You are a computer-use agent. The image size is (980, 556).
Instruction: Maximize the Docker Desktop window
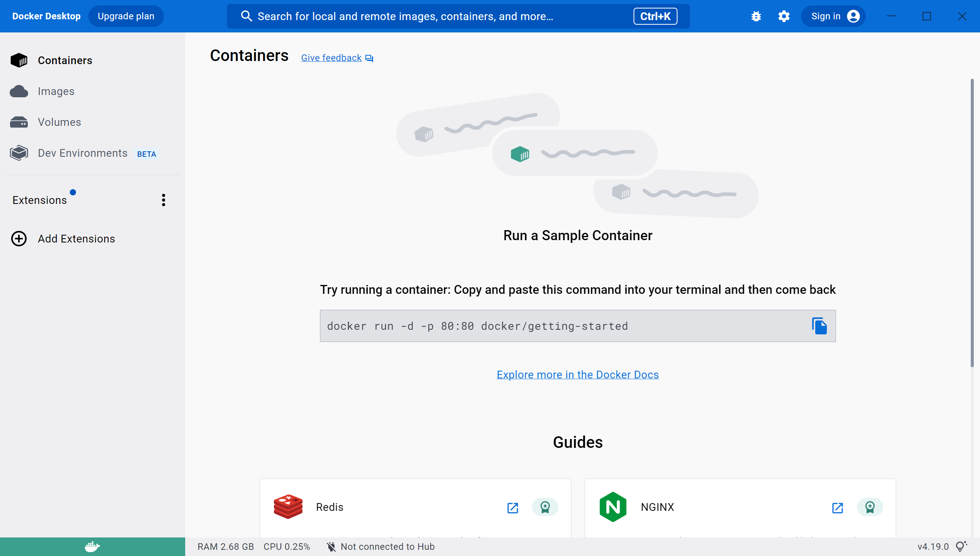point(927,16)
